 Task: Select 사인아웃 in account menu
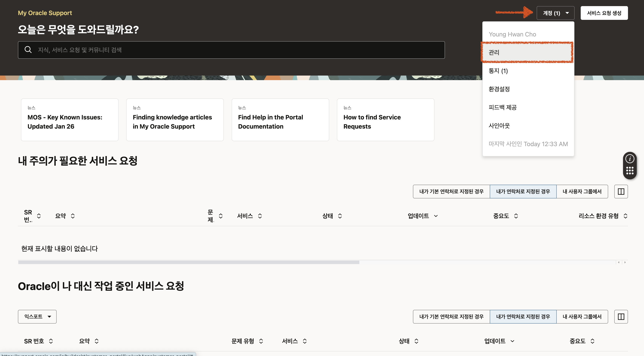point(499,126)
